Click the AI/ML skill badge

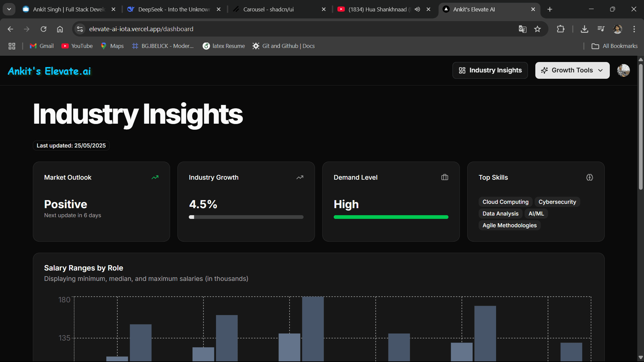536,214
